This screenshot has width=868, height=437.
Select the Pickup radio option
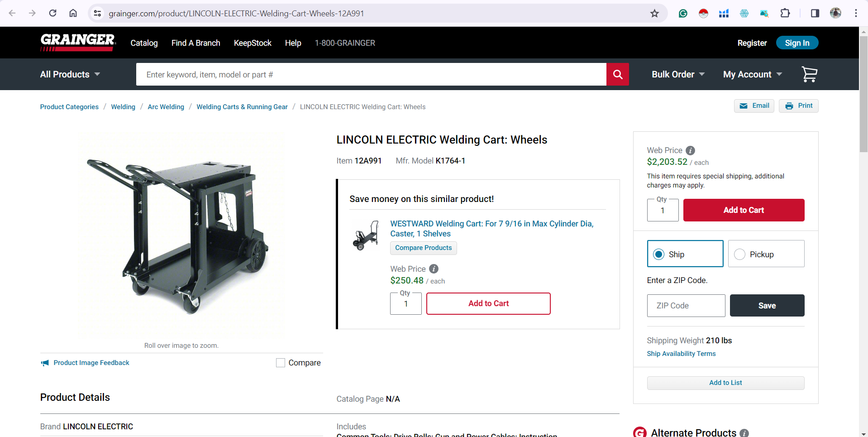coord(766,254)
